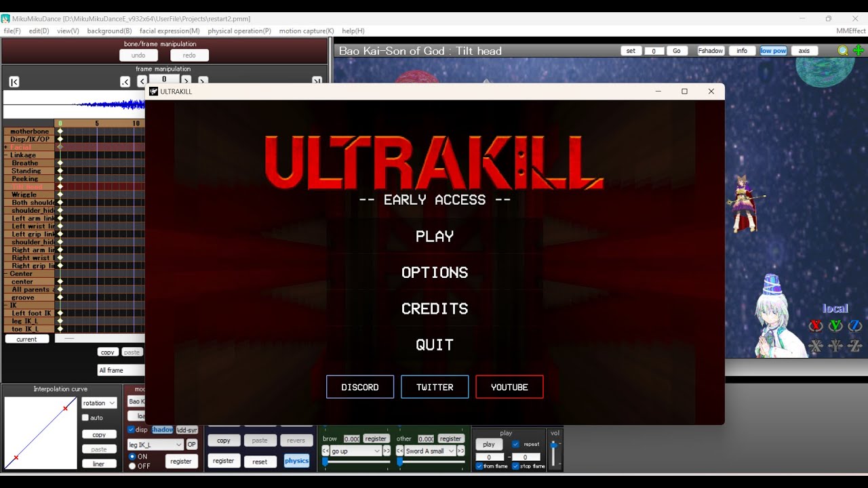Open the YOUTUBE link in ULTRAKILL

tap(509, 387)
